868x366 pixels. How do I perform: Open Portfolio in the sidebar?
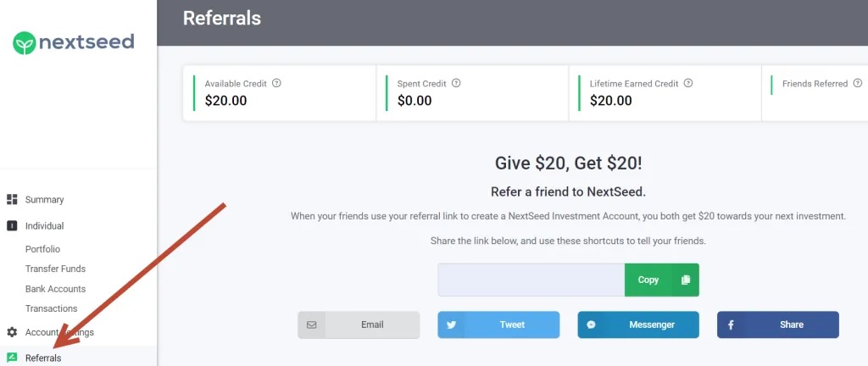[x=42, y=249]
